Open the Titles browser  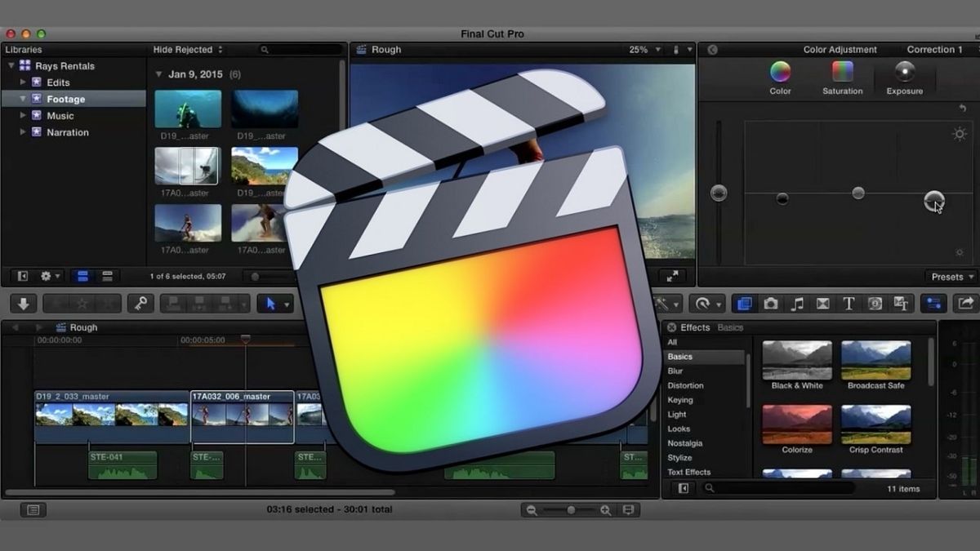[x=849, y=303]
